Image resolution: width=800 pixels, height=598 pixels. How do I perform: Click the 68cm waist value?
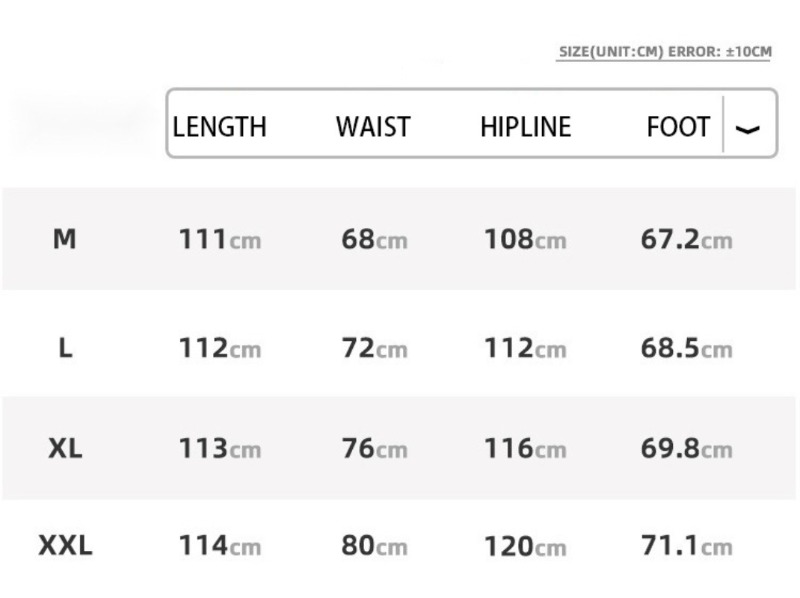click(374, 239)
